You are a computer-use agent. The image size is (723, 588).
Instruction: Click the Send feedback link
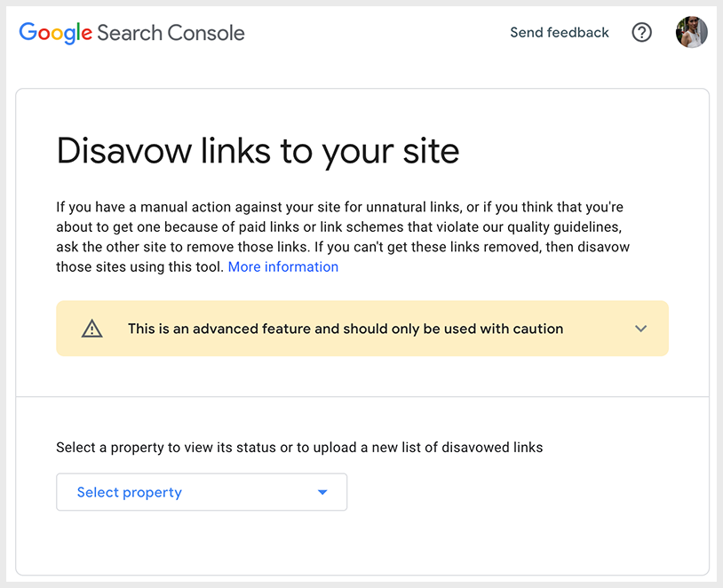click(560, 33)
